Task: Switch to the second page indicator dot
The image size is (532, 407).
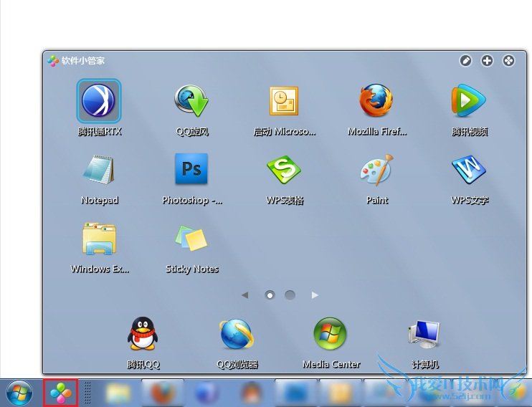Action: tap(290, 295)
